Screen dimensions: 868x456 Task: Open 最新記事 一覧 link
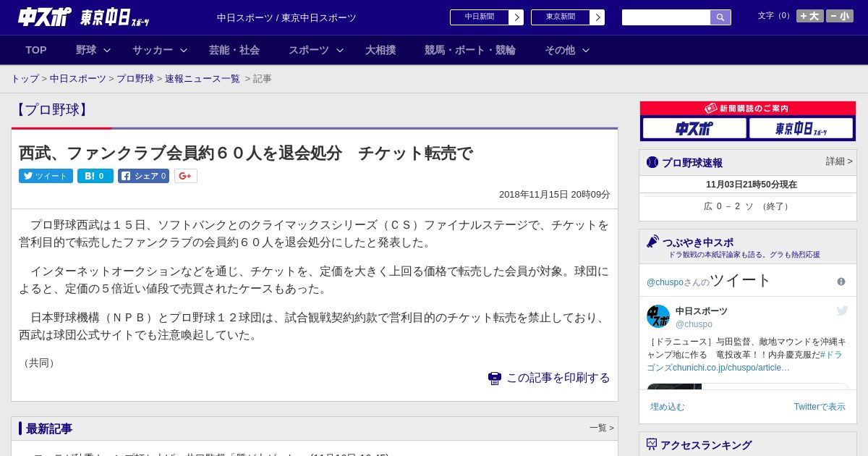click(x=601, y=428)
